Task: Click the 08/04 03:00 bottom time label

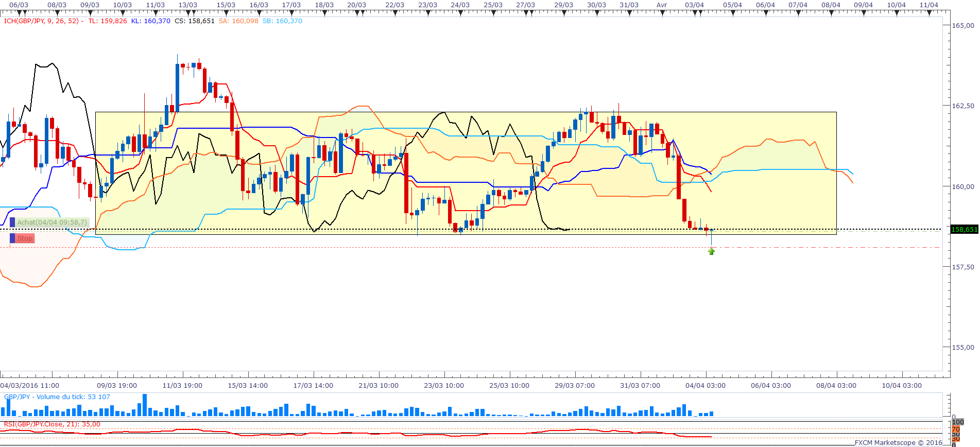Action: coord(836,385)
